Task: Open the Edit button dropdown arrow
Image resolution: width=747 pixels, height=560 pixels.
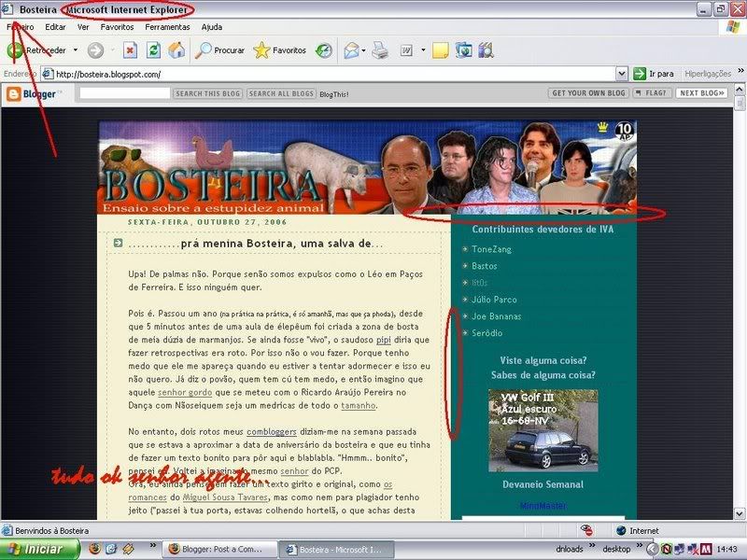Action: coord(423,50)
